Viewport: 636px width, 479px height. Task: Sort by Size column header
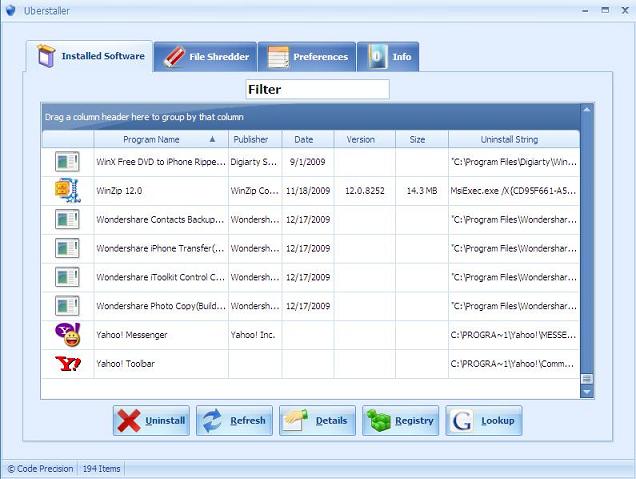pos(422,140)
